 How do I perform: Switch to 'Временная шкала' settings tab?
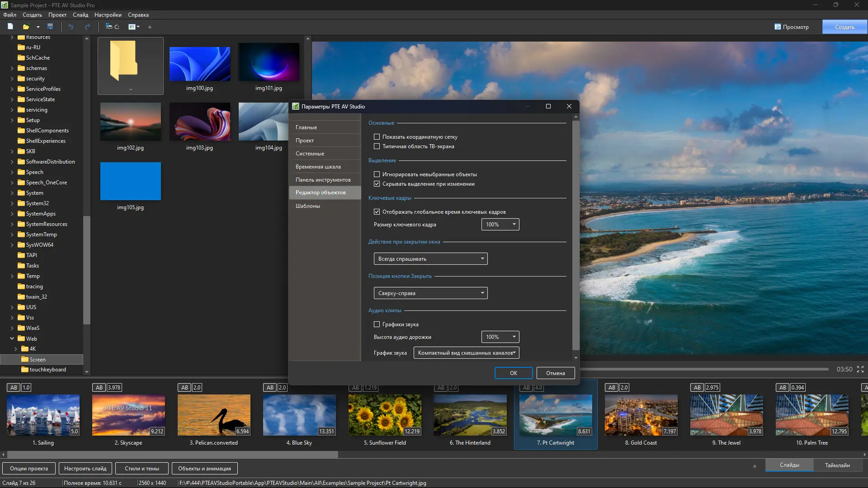point(318,167)
